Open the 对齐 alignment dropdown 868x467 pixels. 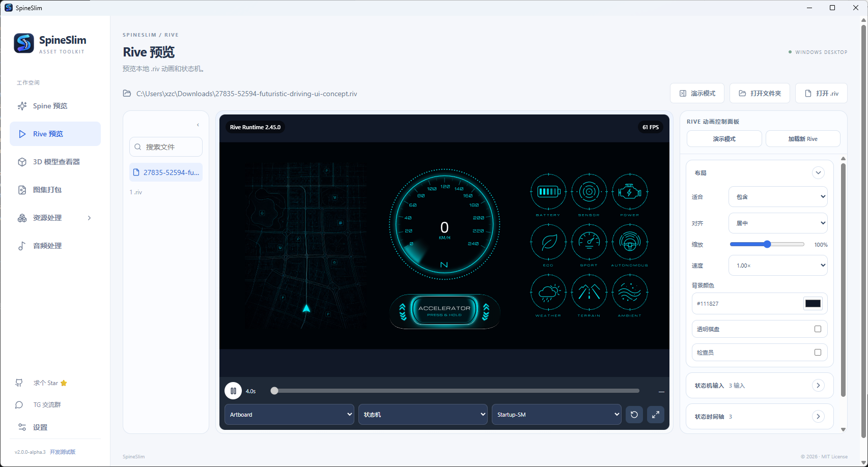coord(778,223)
